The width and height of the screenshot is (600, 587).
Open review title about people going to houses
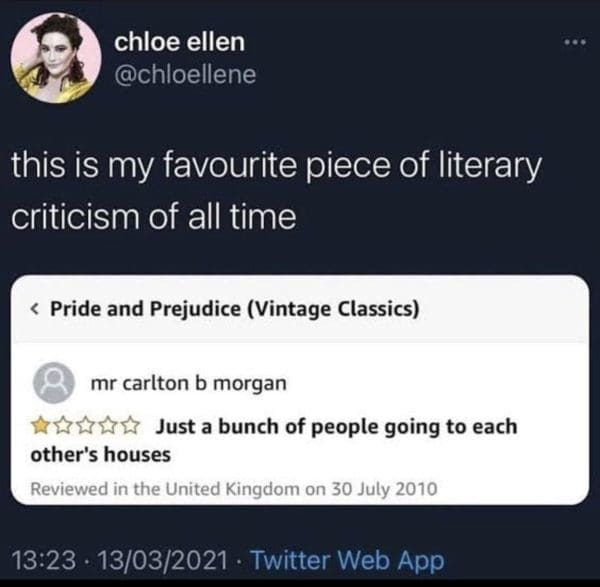[274, 440]
